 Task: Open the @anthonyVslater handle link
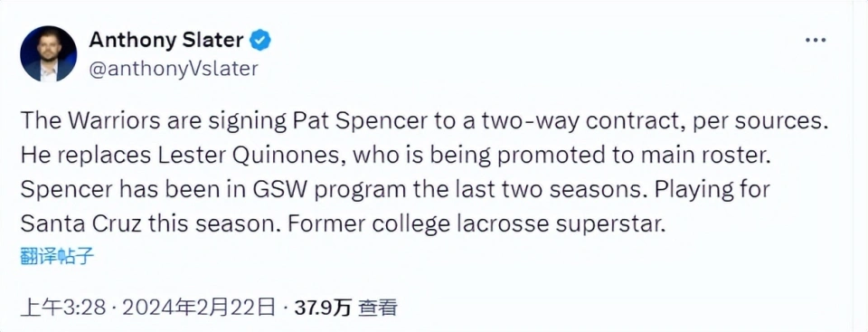[x=174, y=68]
